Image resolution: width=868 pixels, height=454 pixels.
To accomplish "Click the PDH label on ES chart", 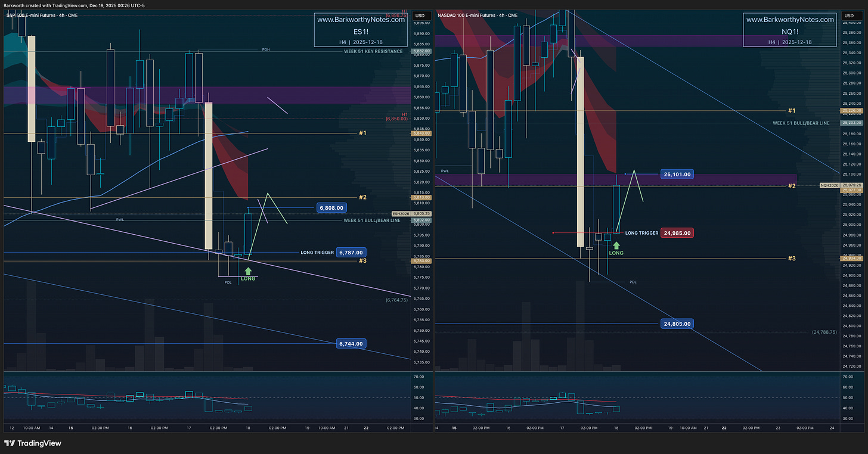I will tap(266, 49).
